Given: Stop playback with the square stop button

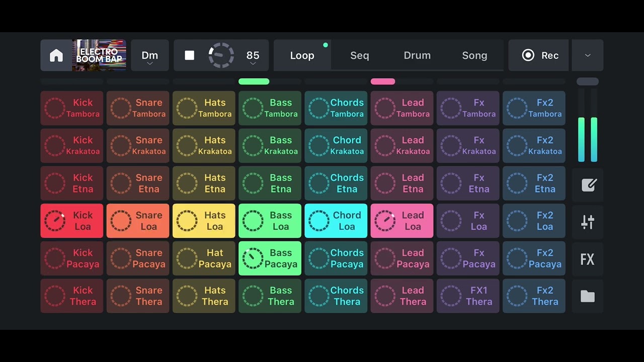Looking at the screenshot, I should click(x=190, y=55).
